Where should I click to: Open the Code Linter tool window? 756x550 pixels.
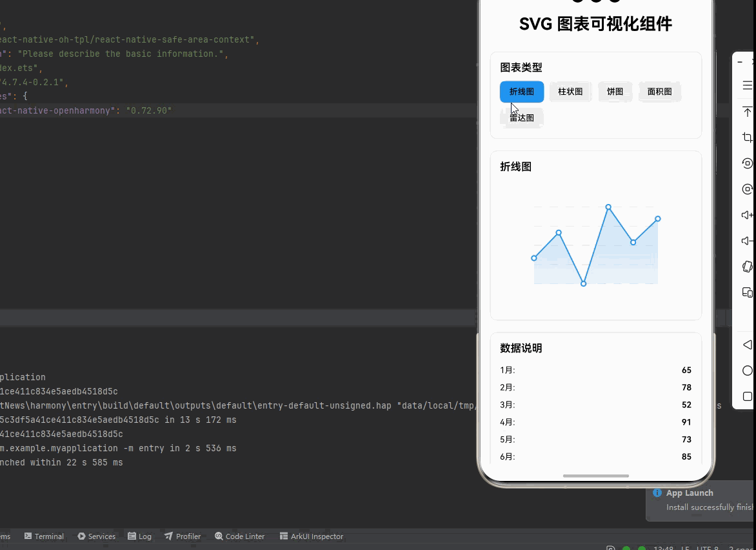click(239, 536)
